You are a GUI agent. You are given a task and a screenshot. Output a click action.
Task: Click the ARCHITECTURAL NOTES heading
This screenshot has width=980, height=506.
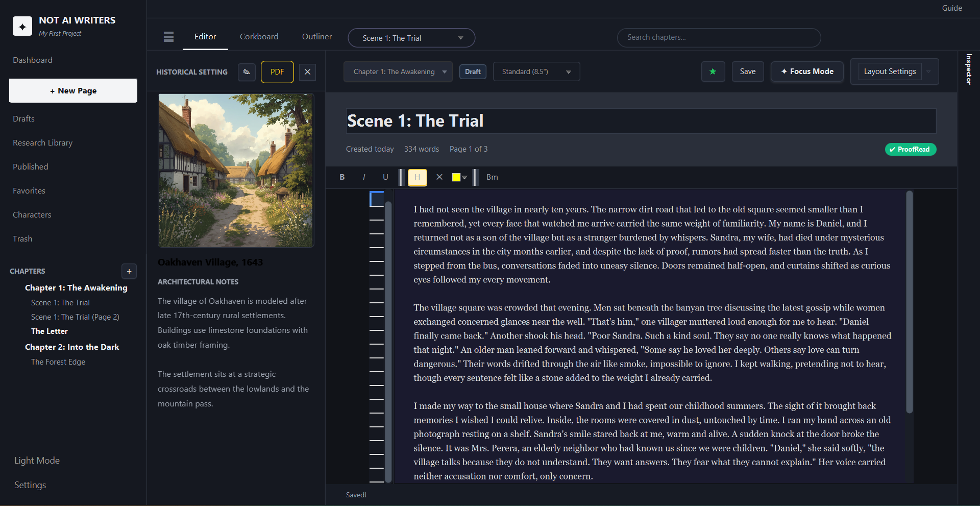(x=198, y=282)
